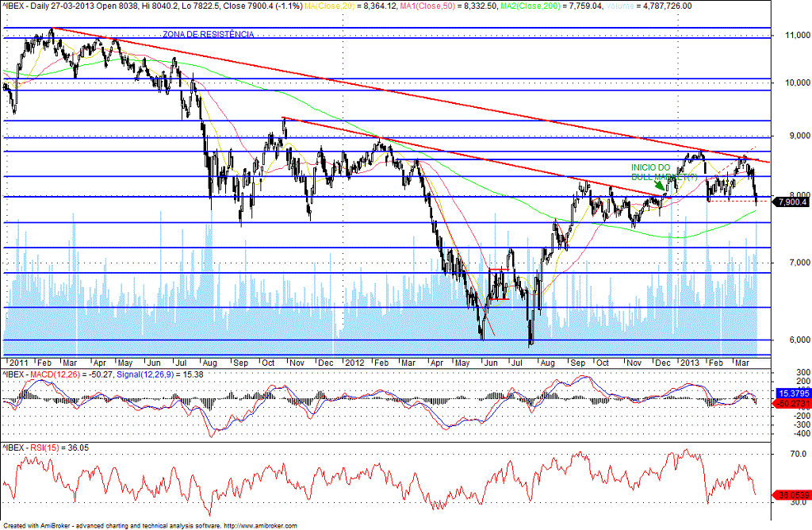Click the 6,000 price axis label
812x530 pixels.
(799, 340)
